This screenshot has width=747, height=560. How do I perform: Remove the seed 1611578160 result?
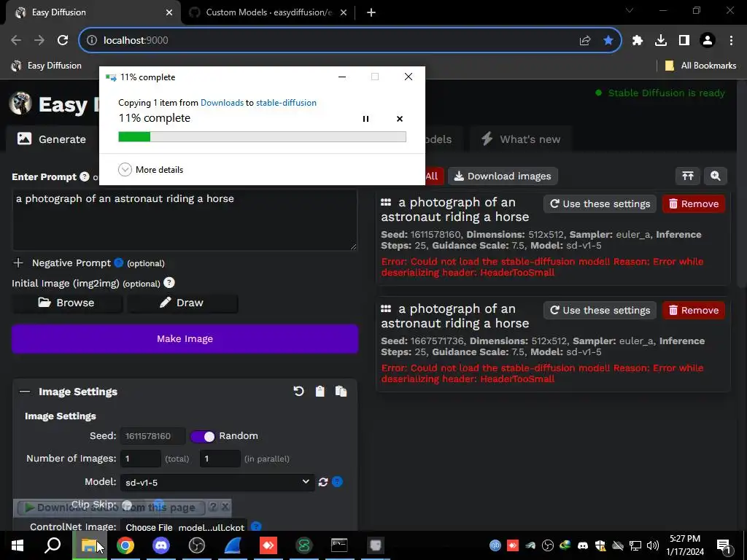click(694, 204)
